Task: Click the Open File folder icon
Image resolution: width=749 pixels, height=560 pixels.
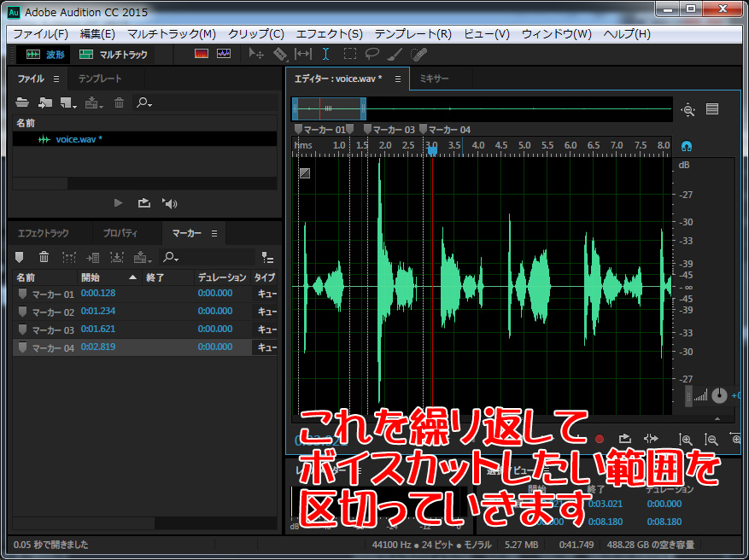Action: point(22,102)
